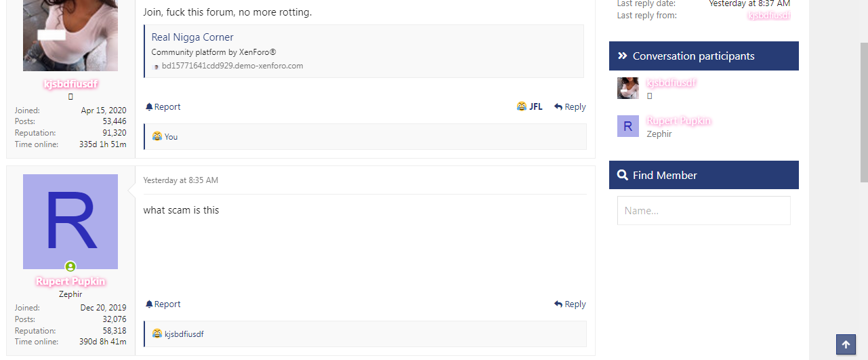868x360 pixels.
Task: Click the Conversation participants chevron icon
Action: 623,56
